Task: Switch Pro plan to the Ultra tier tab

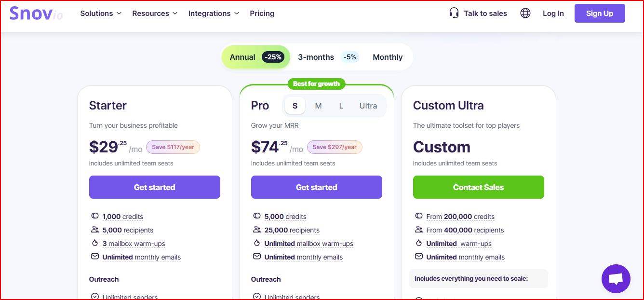Action: click(x=368, y=105)
